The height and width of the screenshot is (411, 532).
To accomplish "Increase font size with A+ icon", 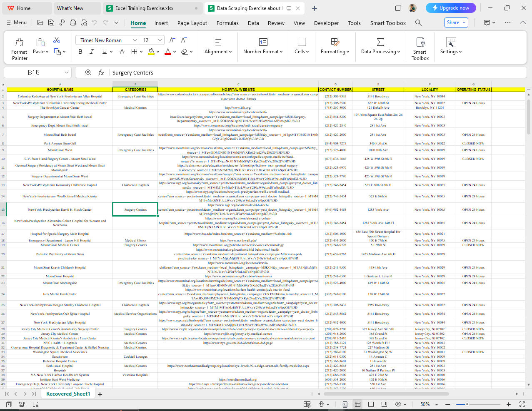I will (172, 40).
